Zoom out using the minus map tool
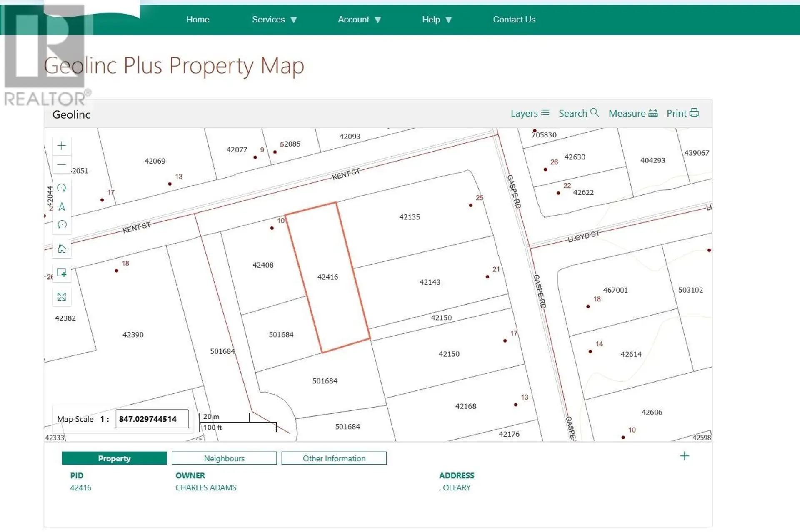Screen dimensions: 800x532 [x=62, y=164]
